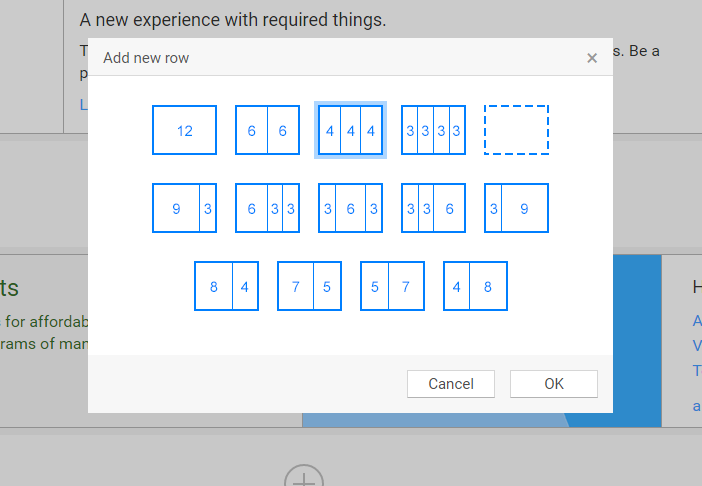702x486 pixels.
Task: Pick the 4-4-4 three-column layout
Action: click(x=350, y=130)
